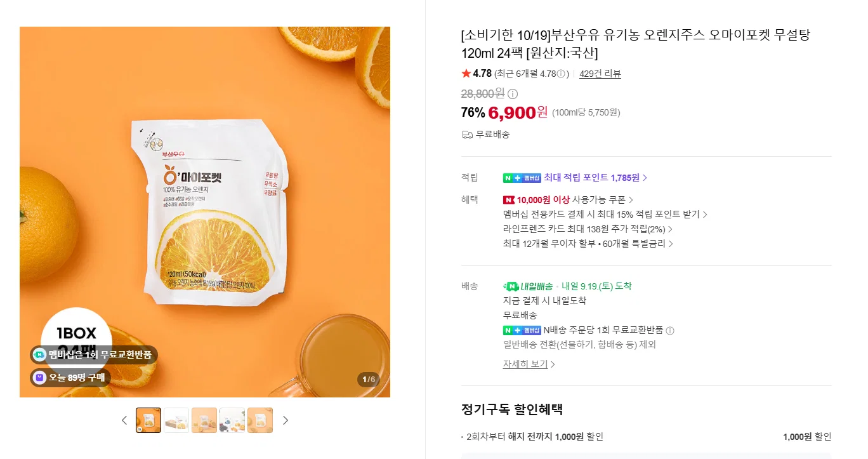Screen dimensions: 868x459
Task: Click the info icon after N배송 무료교환반품
Action: click(670, 331)
